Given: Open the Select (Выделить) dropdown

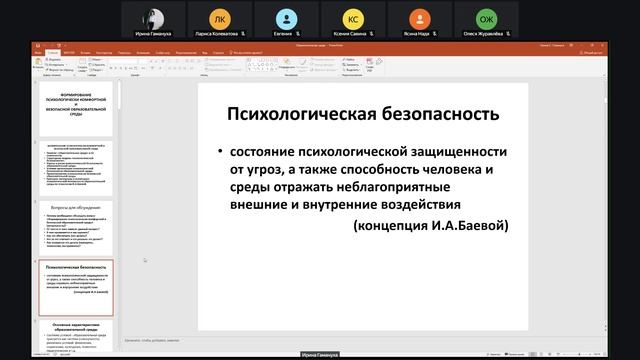Looking at the screenshot, I should point(351,70).
